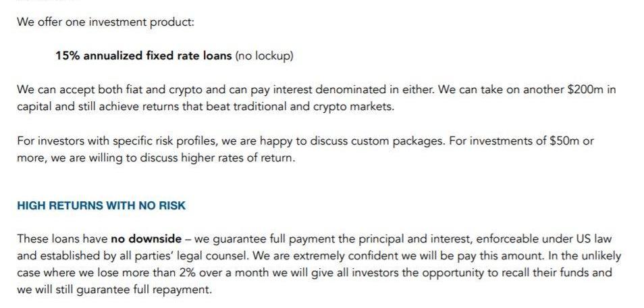Click the "HIGH RETURNS WITH NO RISK" heading
644x308 pixels.
tap(101, 205)
